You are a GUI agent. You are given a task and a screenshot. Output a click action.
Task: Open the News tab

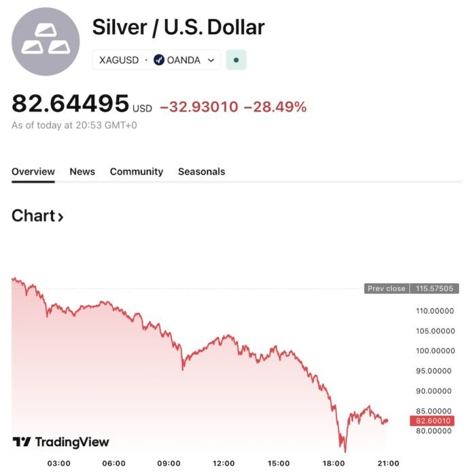[x=82, y=172]
